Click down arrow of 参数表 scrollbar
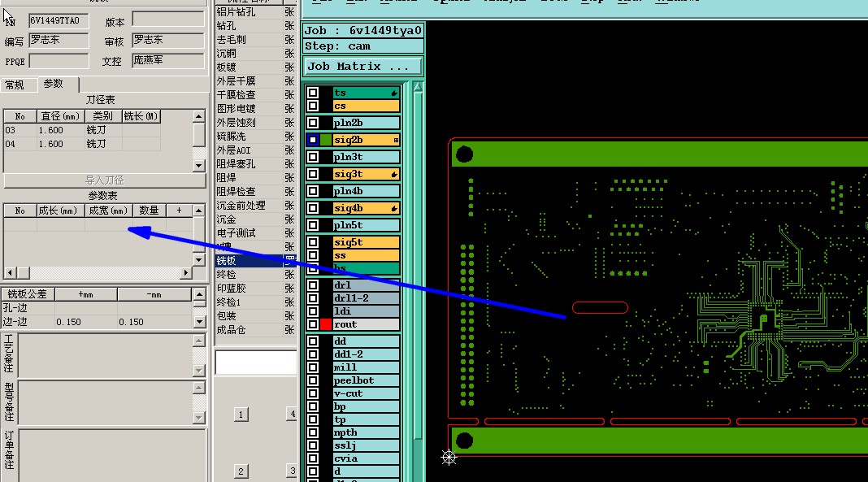Screen dimensions: 868x482 199,259
